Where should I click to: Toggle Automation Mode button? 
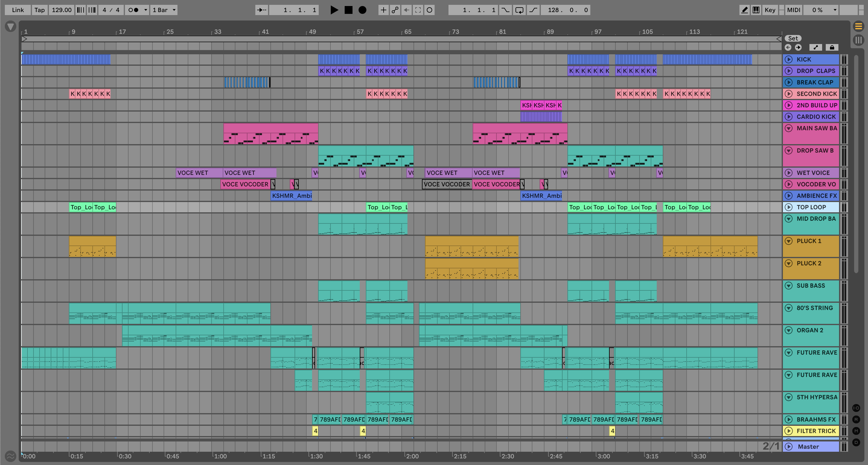815,47
